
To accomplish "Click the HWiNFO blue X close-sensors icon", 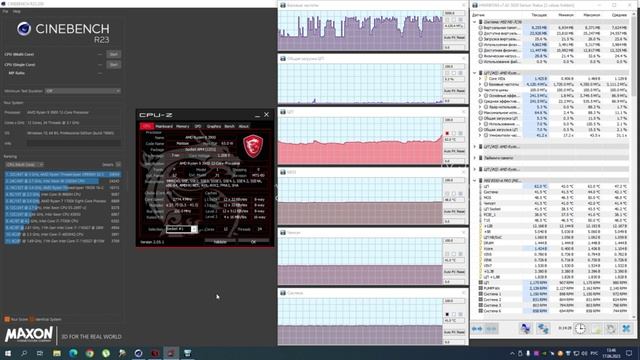I will coord(626,329).
